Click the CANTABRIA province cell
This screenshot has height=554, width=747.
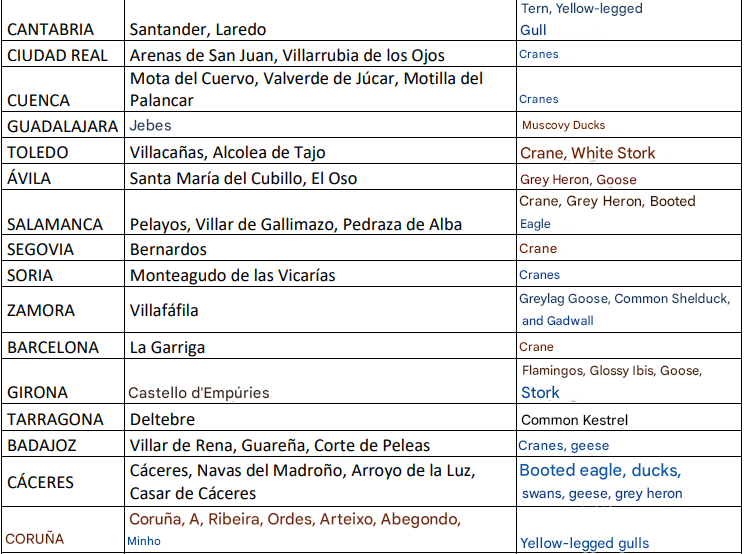click(50, 30)
